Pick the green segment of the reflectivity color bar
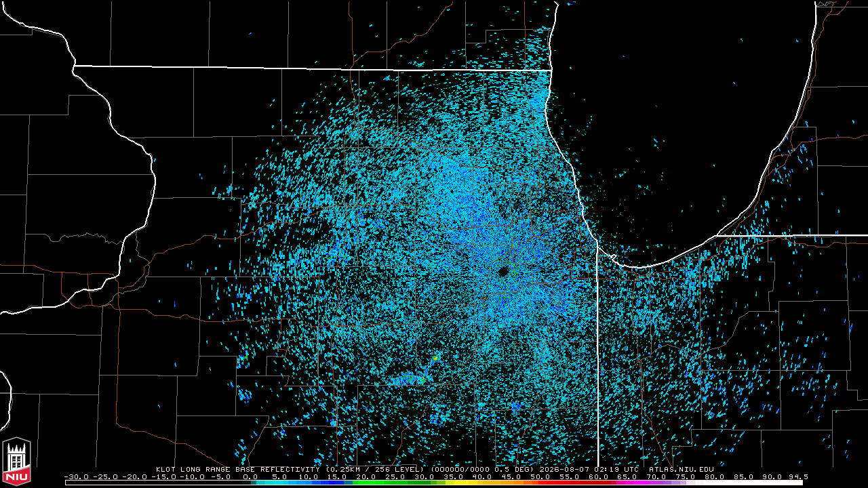This screenshot has width=868, height=488. [396, 483]
